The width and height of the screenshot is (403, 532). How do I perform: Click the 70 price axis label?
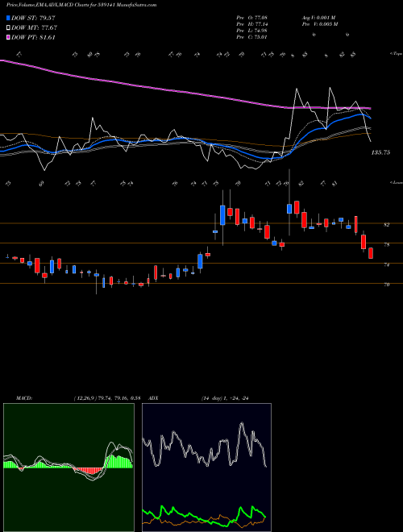(387, 285)
